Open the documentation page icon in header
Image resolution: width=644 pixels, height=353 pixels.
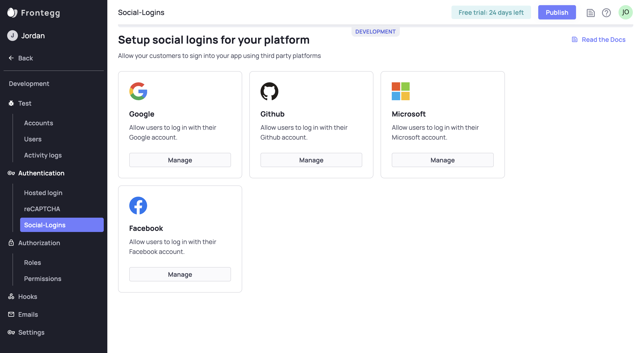[x=590, y=13]
